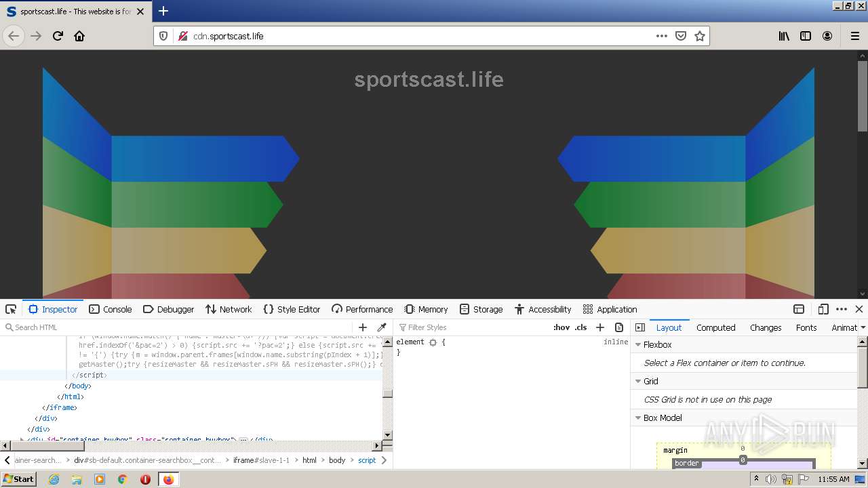
Task: Open the Debugger panel
Action: [x=169, y=309]
